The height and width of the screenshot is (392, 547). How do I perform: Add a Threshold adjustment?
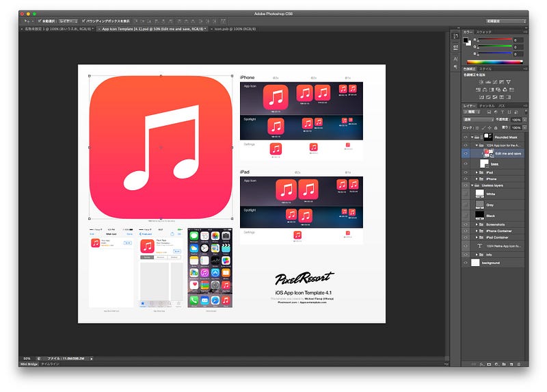click(x=495, y=97)
